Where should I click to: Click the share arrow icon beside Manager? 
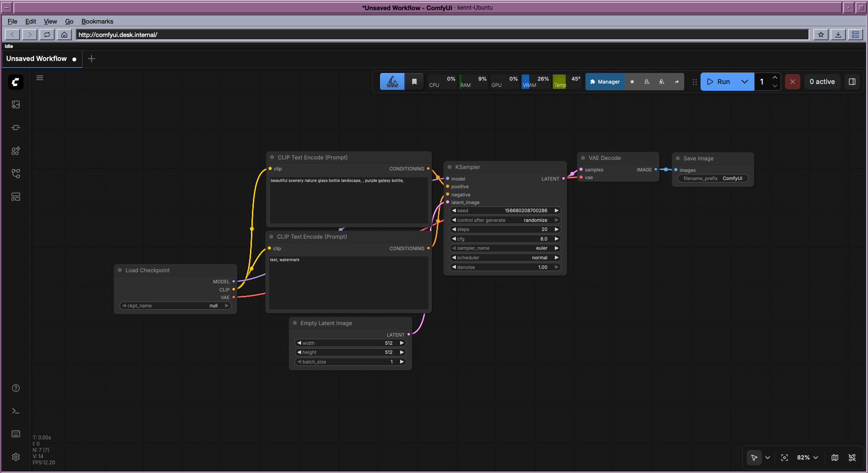677,82
